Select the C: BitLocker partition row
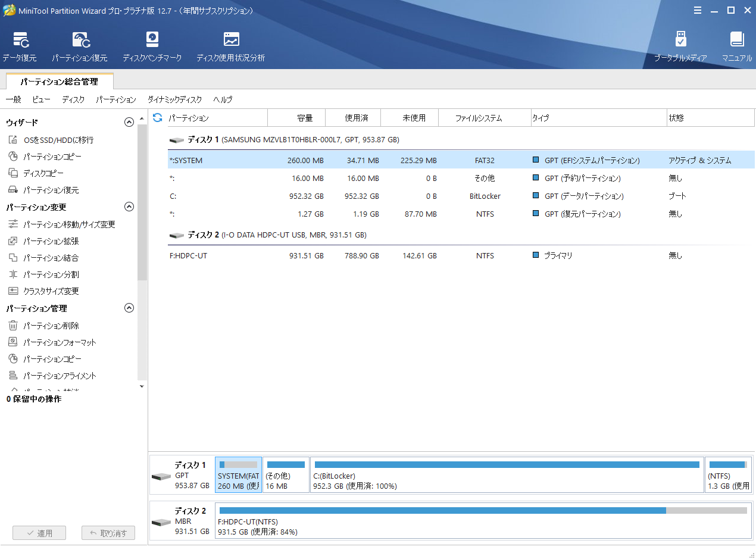Viewport: 756px width, 559px height. pos(461,196)
